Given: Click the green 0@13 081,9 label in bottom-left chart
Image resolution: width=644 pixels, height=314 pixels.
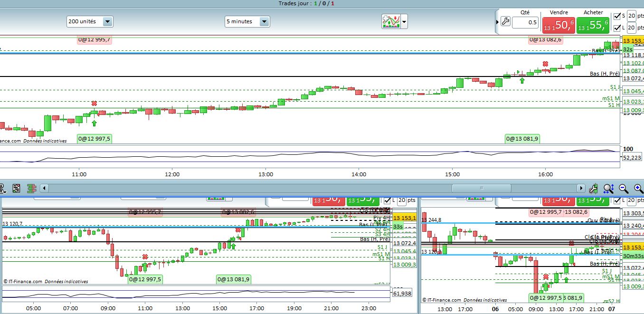Looking at the screenshot, I should [233, 279].
